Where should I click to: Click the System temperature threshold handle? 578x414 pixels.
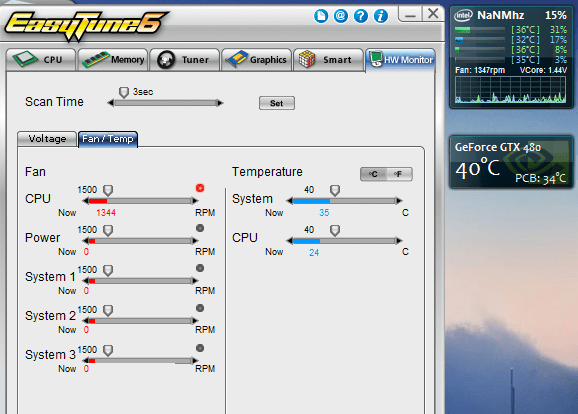pos(335,191)
